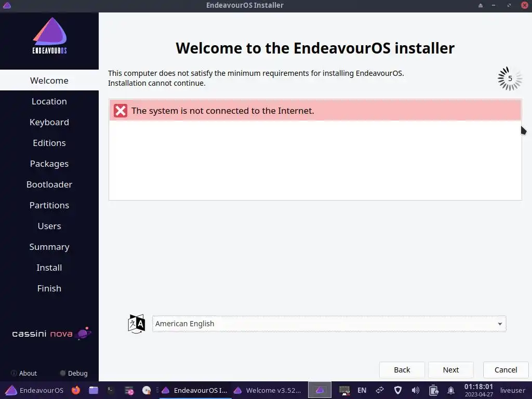532x399 pixels.
Task: Click the volume speaker tray icon
Action: point(415,390)
